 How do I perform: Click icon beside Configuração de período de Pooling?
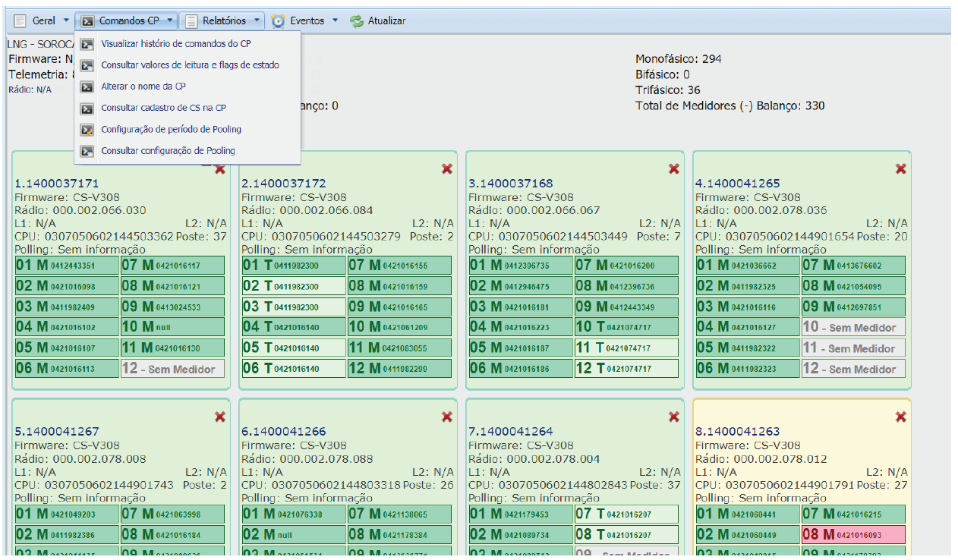coord(88,130)
